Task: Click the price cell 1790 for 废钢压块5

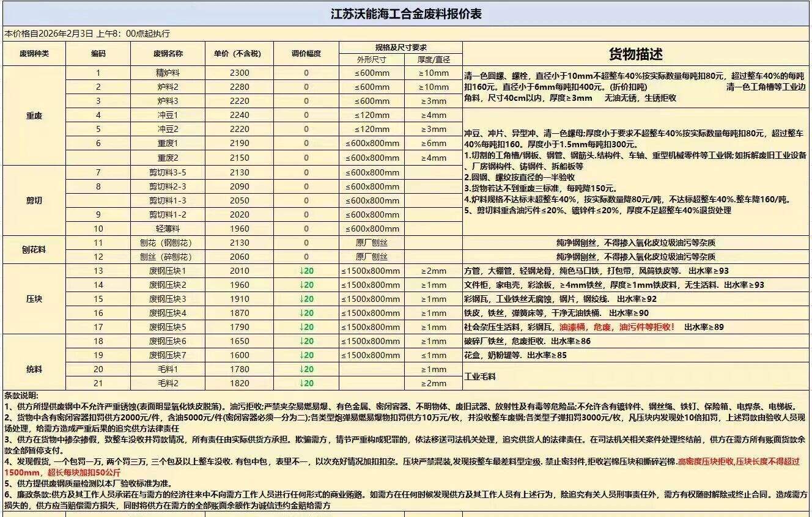Action: [x=240, y=327]
